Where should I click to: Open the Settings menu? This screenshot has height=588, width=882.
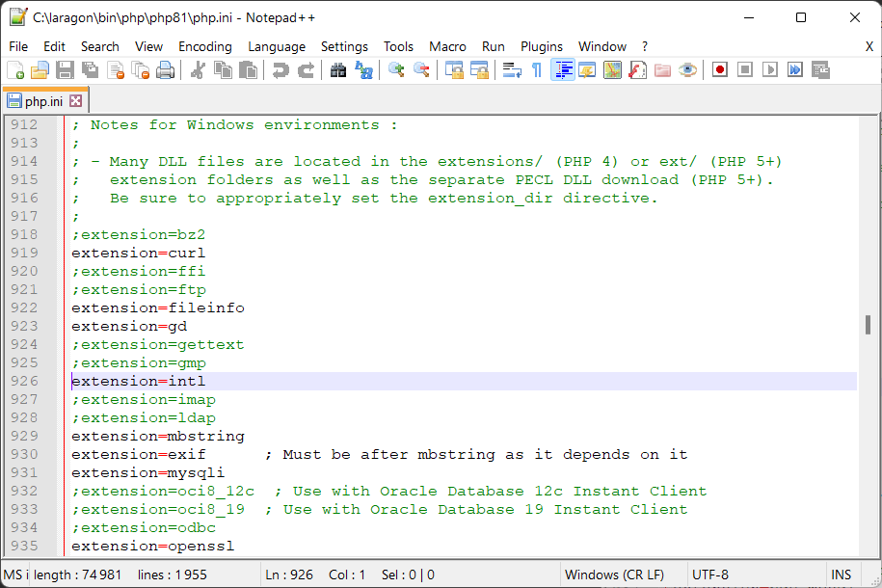(x=344, y=46)
